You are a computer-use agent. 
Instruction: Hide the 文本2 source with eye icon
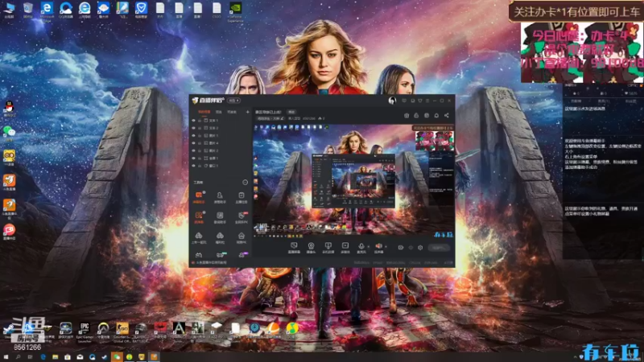pyautogui.click(x=193, y=128)
